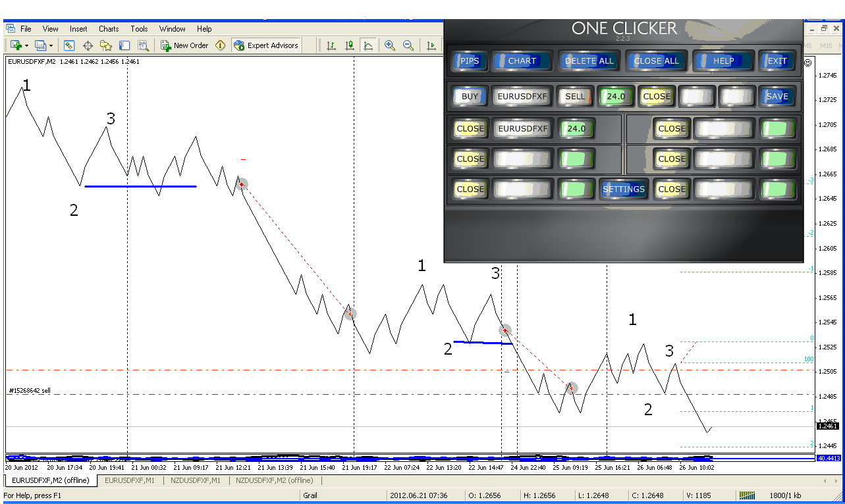Image resolution: width=845 pixels, height=504 pixels.
Task: Click the DELETE ALL button
Action: [589, 61]
